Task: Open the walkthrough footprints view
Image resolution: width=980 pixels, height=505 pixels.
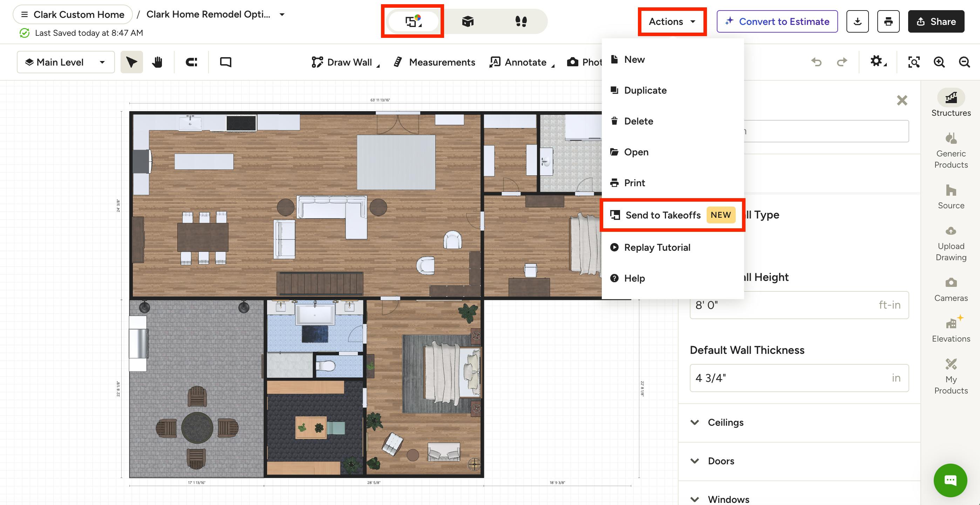Action: (x=521, y=21)
